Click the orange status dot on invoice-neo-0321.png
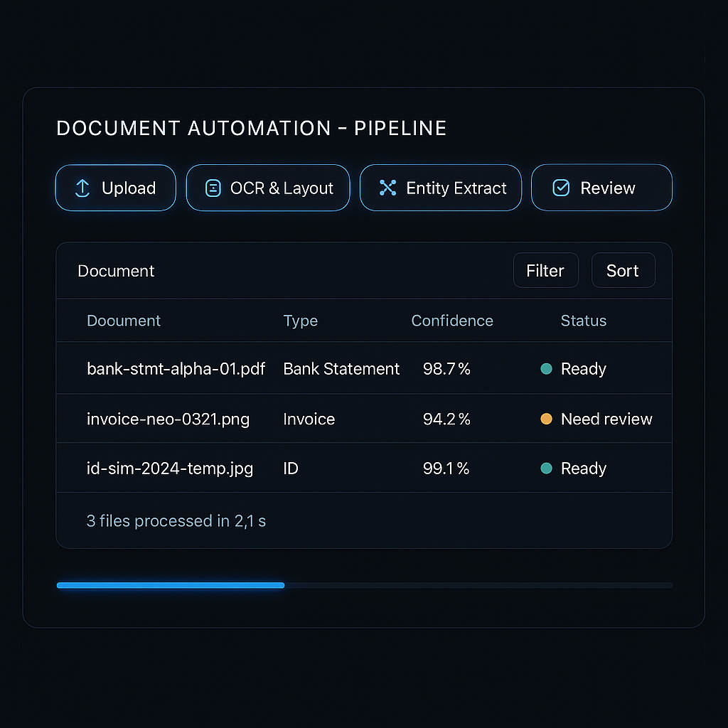The height and width of the screenshot is (728, 728). (x=546, y=419)
